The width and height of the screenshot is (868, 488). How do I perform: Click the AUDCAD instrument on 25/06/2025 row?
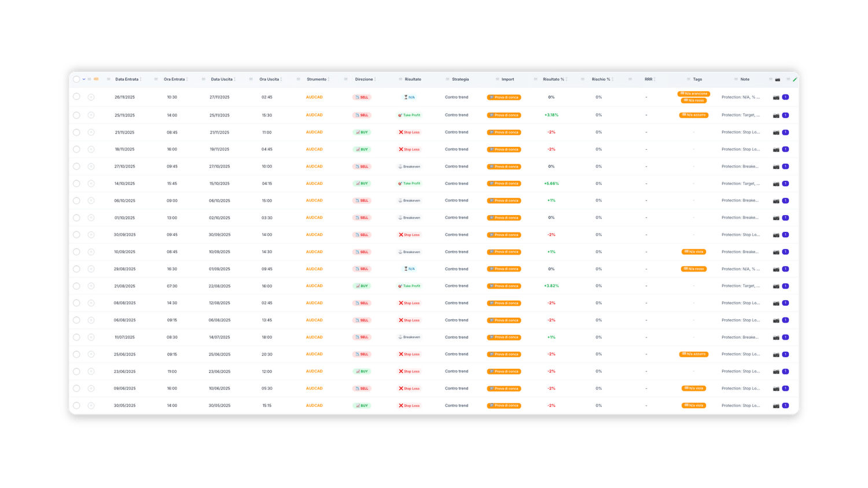click(x=314, y=354)
